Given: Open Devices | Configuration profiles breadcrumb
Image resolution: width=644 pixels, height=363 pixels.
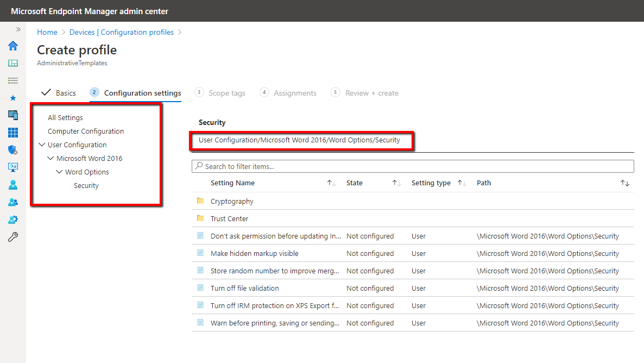Looking at the screenshot, I should (x=122, y=32).
